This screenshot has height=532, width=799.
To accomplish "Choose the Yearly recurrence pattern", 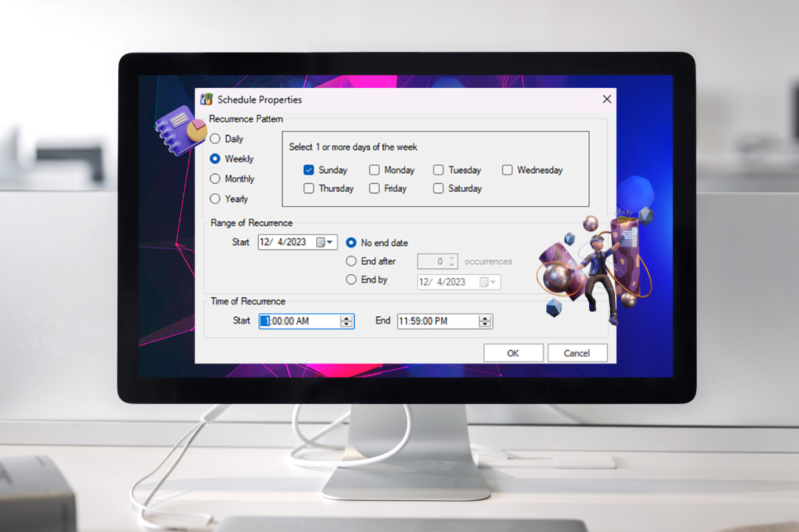I will coord(215,199).
